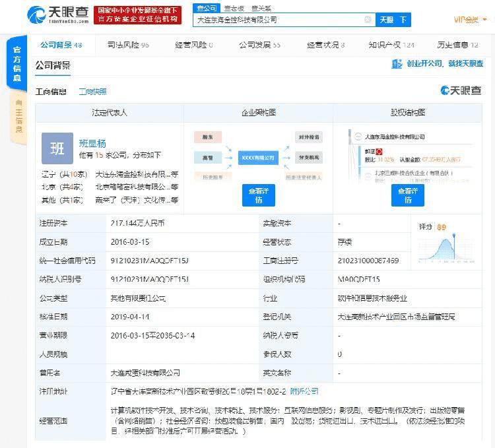Viewport: 495px width, 448px height.
Task: Select the 公司发展 tab
Action: pyautogui.click(x=259, y=45)
